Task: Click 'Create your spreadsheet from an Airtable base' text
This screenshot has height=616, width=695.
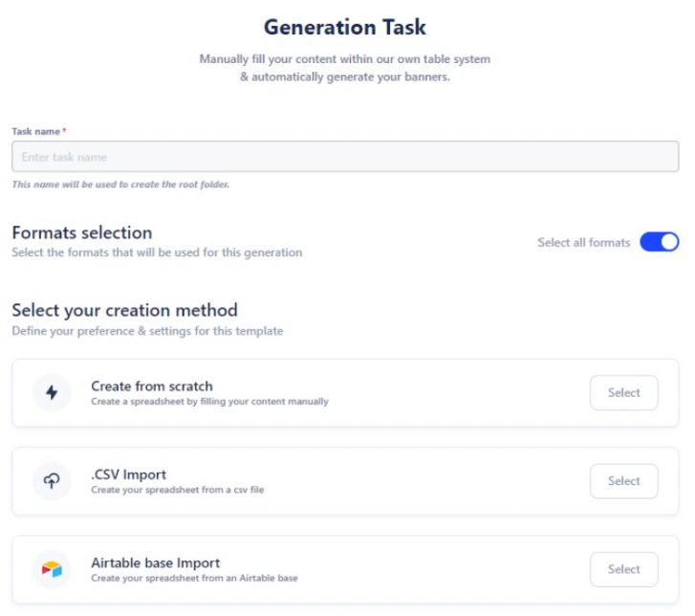Action: point(195,578)
